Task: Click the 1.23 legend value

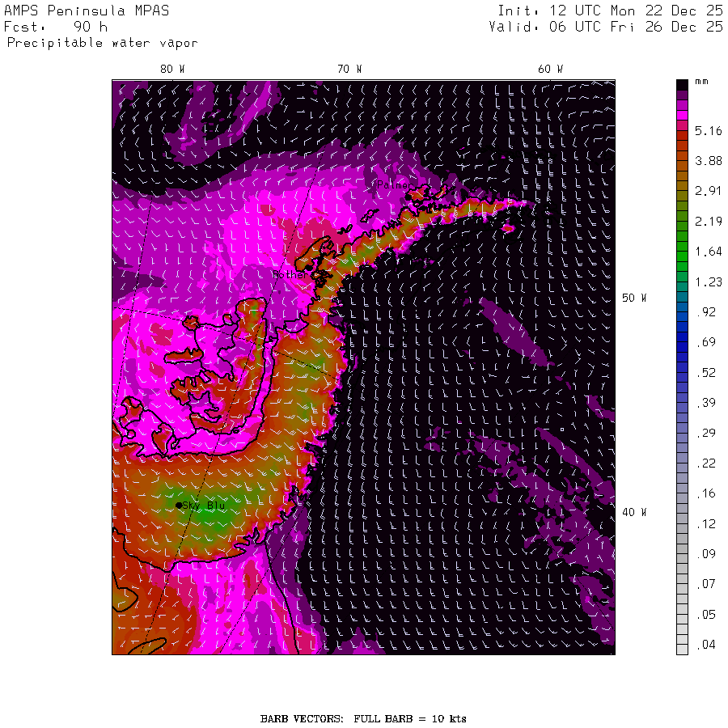Action: click(708, 281)
